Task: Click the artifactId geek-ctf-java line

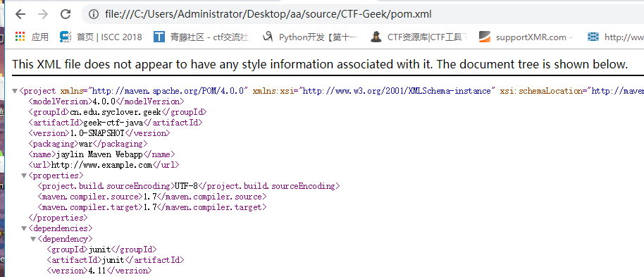Action: coord(116,123)
